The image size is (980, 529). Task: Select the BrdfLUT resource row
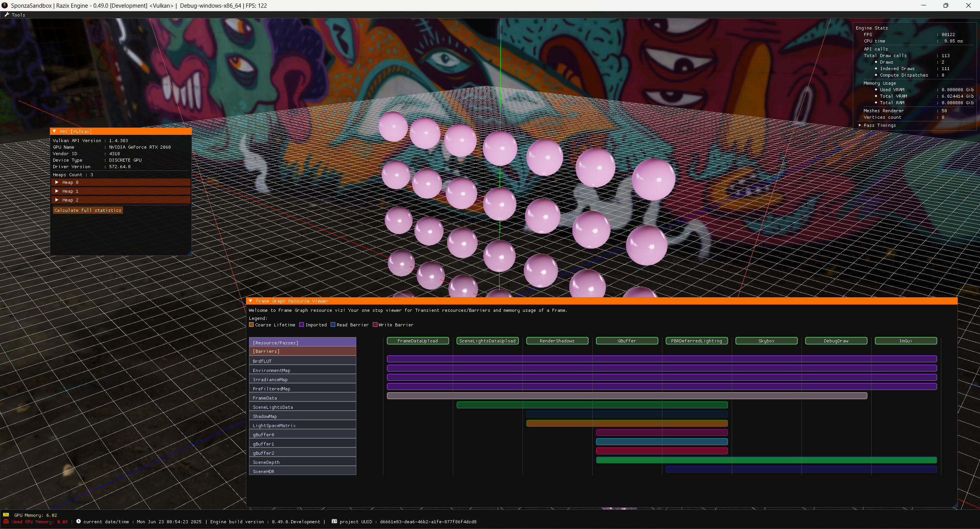pyautogui.click(x=303, y=361)
